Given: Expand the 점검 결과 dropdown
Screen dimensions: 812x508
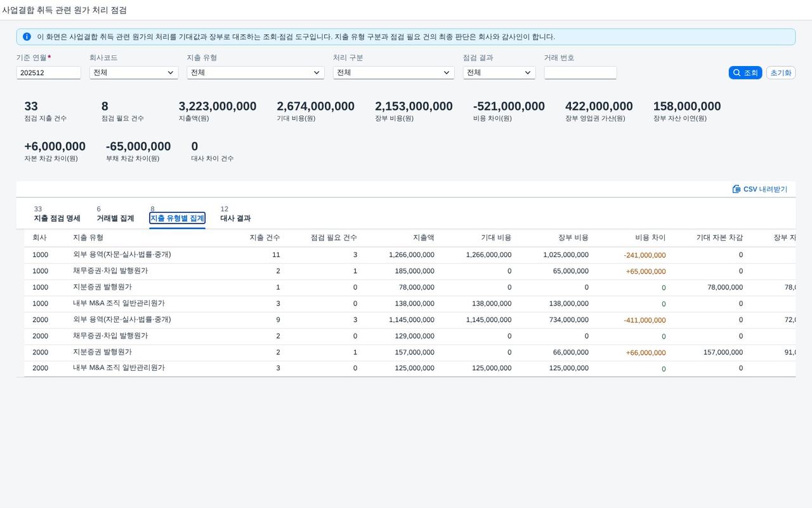Looking at the screenshot, I should click(x=499, y=72).
